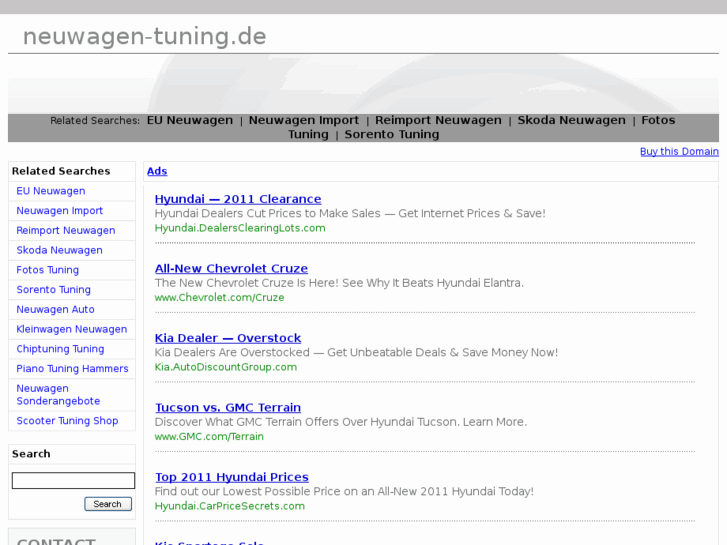The width and height of the screenshot is (727, 545).
Task: Click Kia Dealers Are Overstocked description
Action: 356,353
